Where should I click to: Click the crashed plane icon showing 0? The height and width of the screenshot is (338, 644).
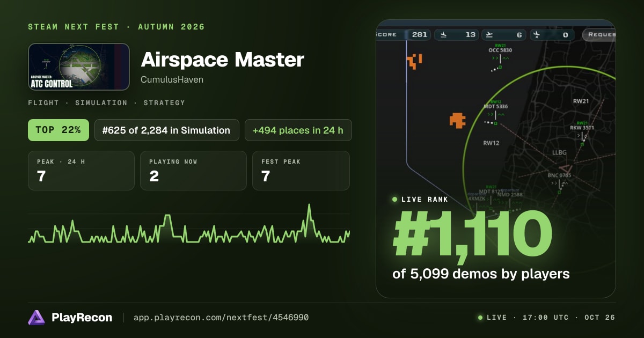pyautogui.click(x=536, y=34)
